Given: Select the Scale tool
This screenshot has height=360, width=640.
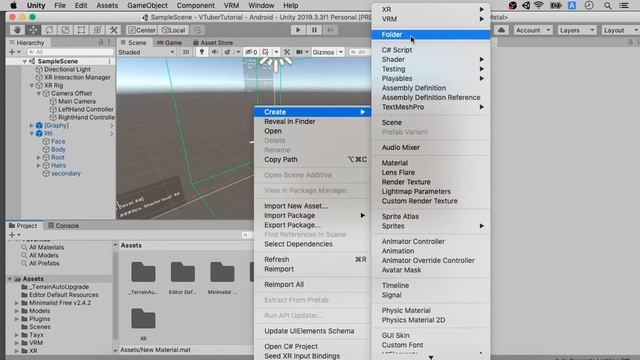Looking at the screenshot, I should [65, 30].
